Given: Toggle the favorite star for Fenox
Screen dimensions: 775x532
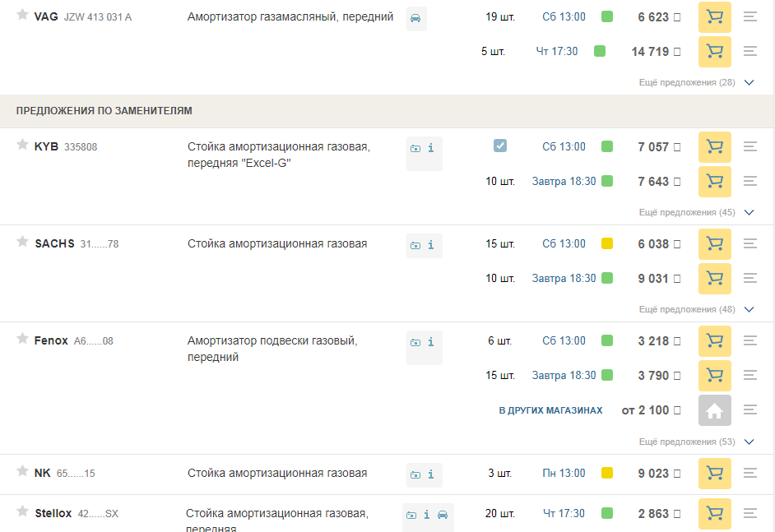Looking at the screenshot, I should coord(22,340).
